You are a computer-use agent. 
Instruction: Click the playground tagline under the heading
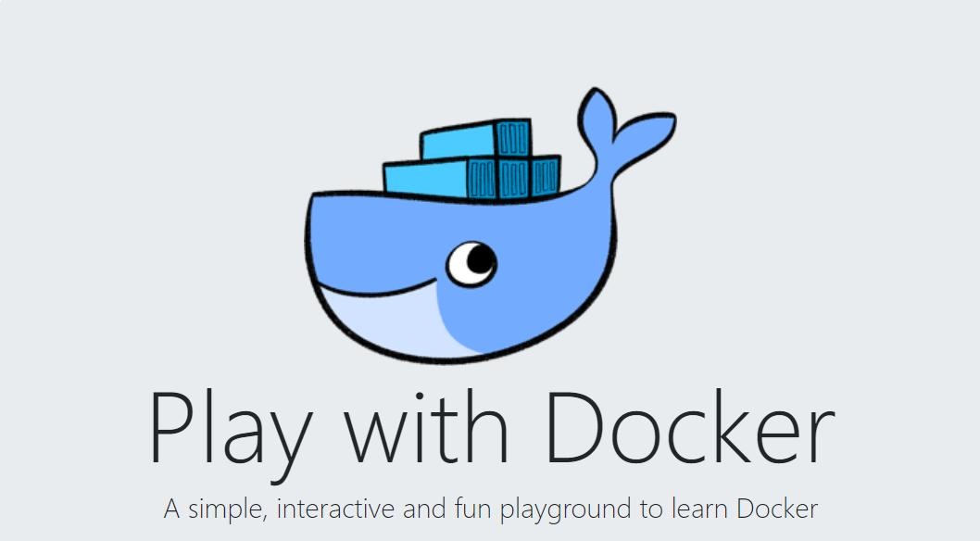pos(491,510)
